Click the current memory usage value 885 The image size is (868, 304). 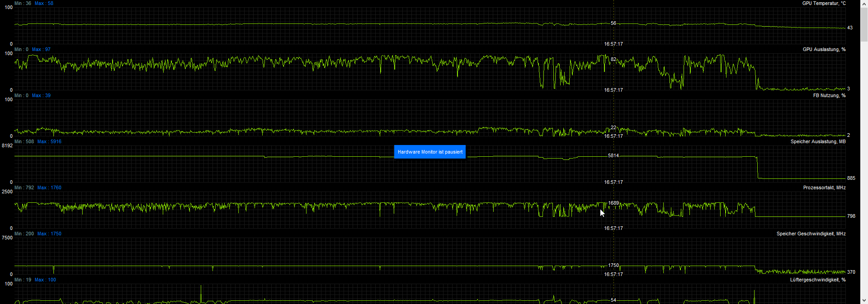[x=851, y=178]
